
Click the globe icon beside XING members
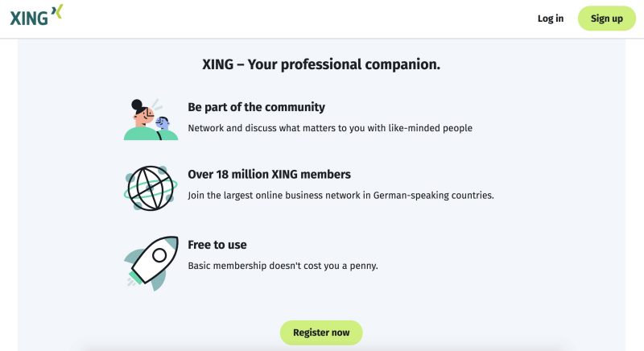(x=151, y=188)
